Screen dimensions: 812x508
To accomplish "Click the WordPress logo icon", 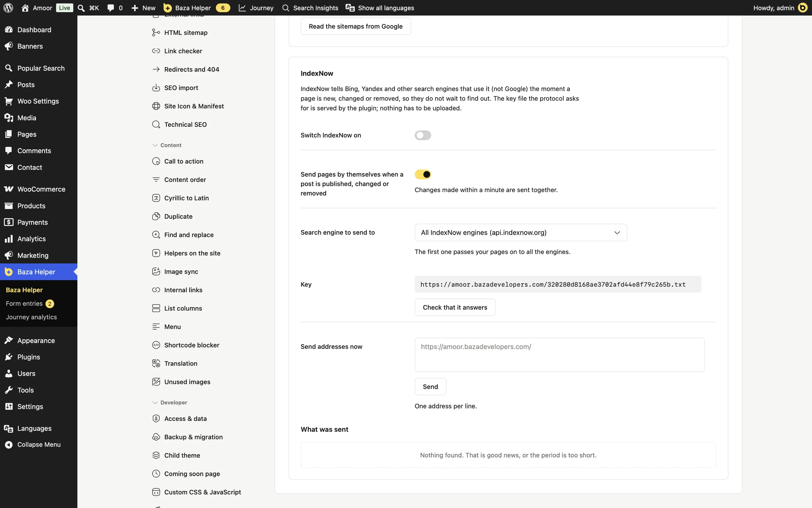I will click(x=8, y=7).
